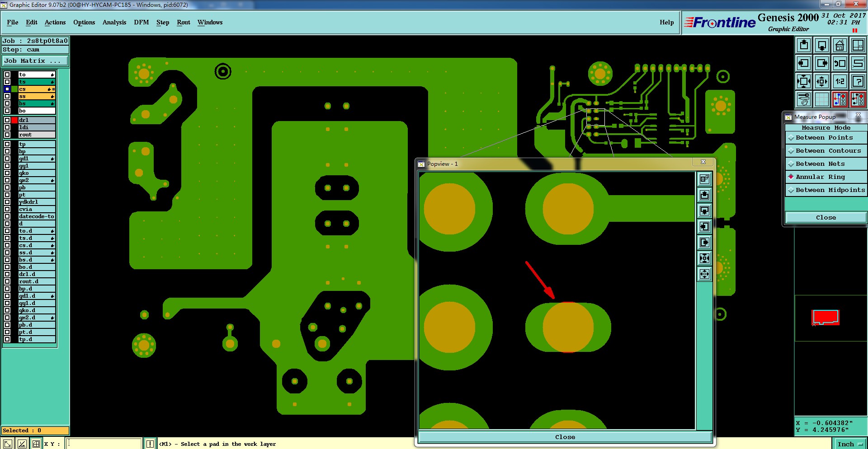The height and width of the screenshot is (449, 868).
Task: Toggle display checkbox for layer drl
Action: (x=7, y=120)
